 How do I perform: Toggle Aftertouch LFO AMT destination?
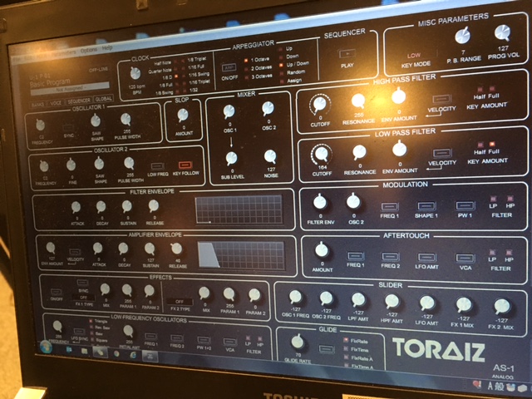click(426, 258)
